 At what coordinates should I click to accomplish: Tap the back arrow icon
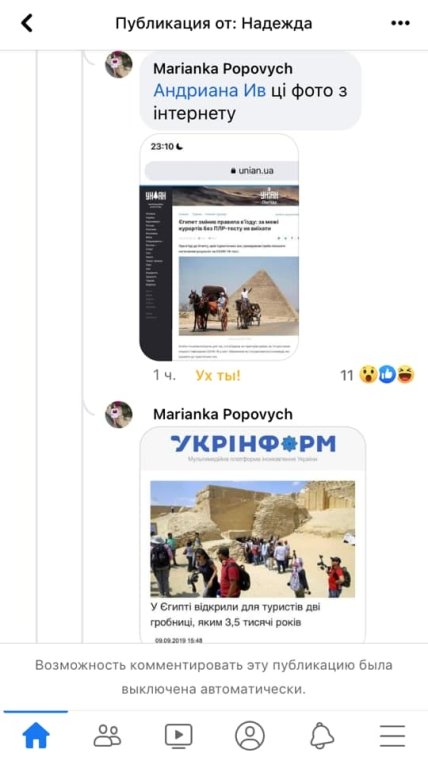[x=27, y=23]
